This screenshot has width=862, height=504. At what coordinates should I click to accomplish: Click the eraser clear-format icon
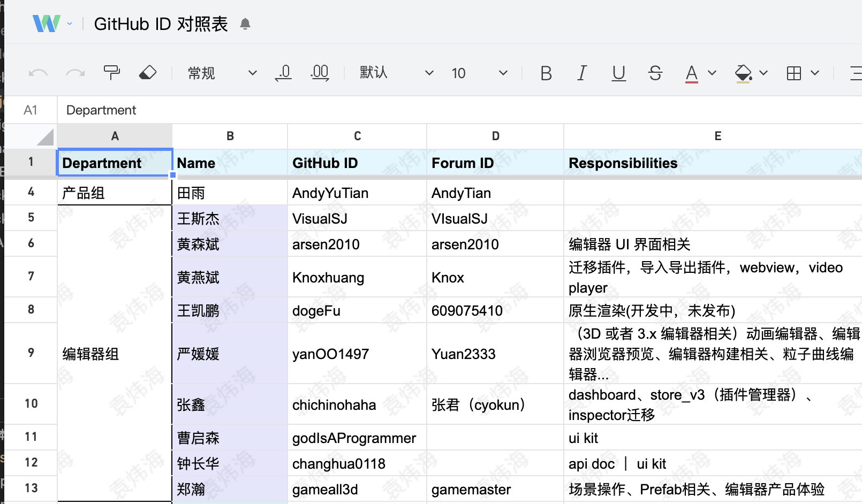point(148,73)
